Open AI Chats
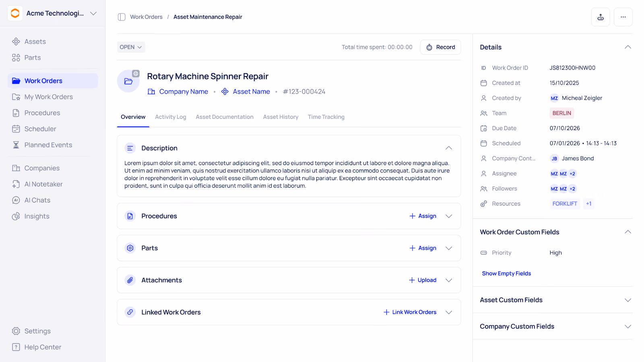 [x=53, y=200]
